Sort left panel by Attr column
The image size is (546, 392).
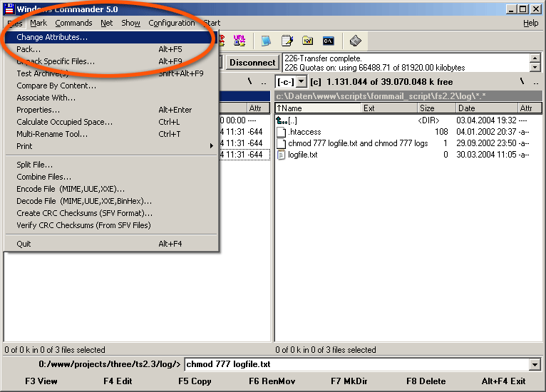pos(258,108)
